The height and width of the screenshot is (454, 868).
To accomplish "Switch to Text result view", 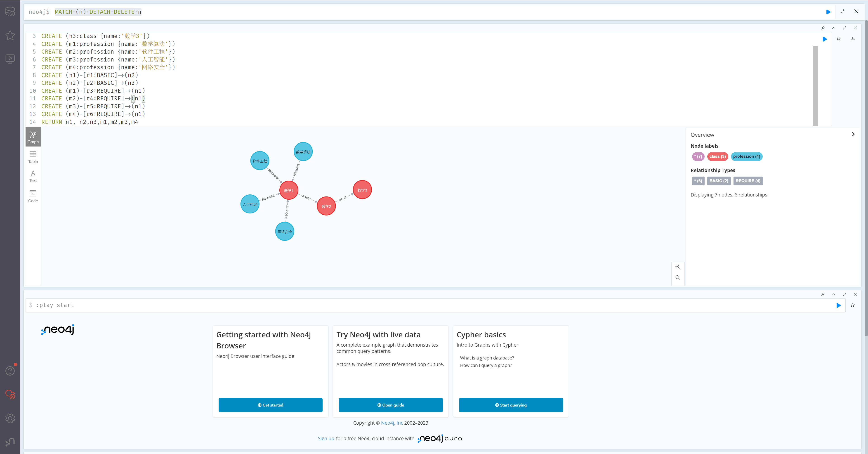I will (33, 176).
